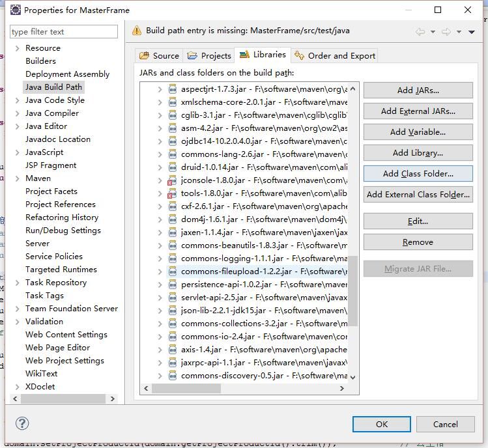This screenshot has height=448, width=488.
Task: Click the Edit... button
Action: [x=418, y=221]
